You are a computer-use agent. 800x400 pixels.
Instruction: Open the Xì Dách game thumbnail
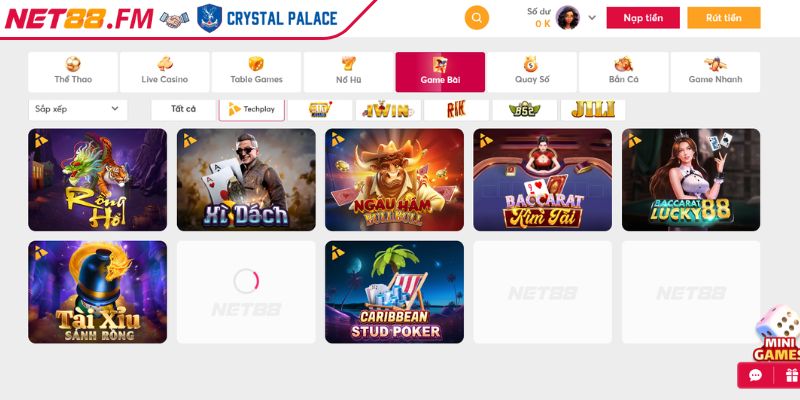[x=246, y=180]
